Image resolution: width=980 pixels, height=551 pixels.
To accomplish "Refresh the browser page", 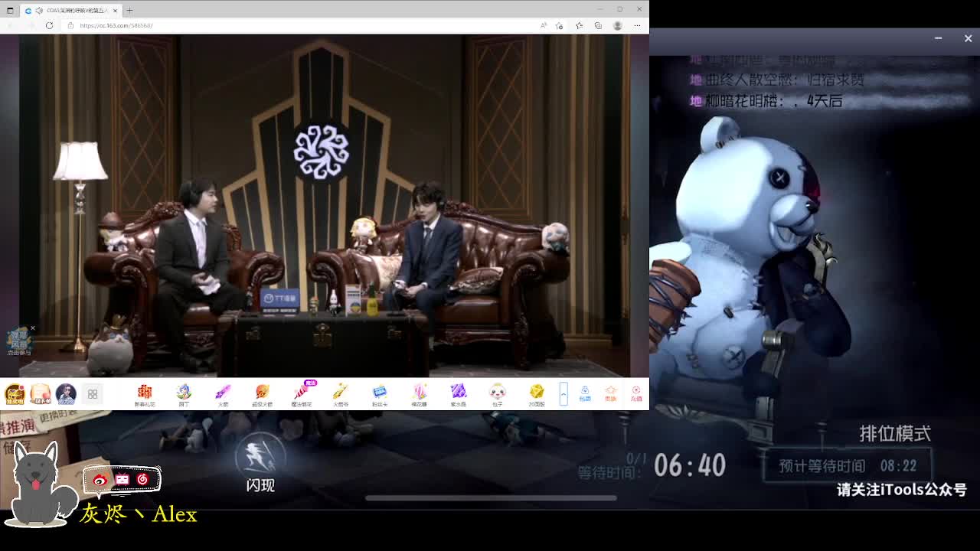I will pyautogui.click(x=49, y=25).
